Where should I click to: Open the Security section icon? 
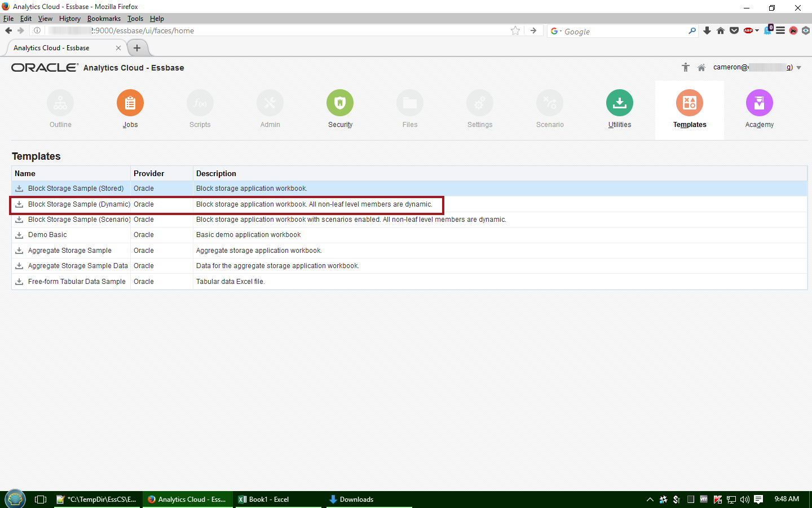pos(340,103)
